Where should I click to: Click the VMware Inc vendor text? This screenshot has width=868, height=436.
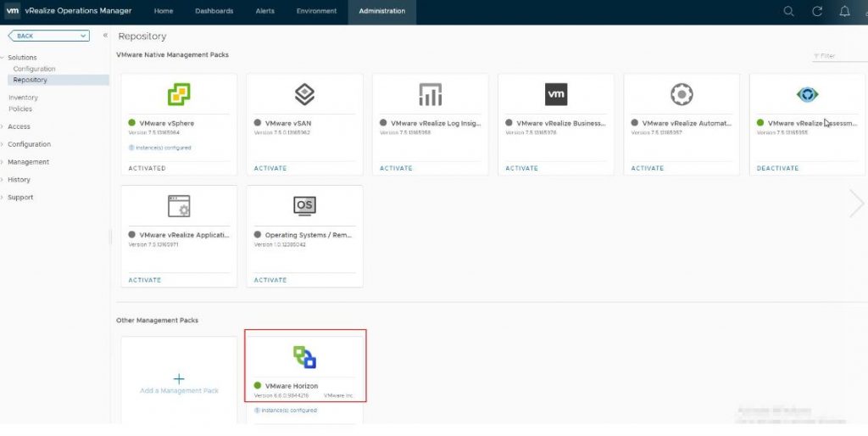[338, 395]
